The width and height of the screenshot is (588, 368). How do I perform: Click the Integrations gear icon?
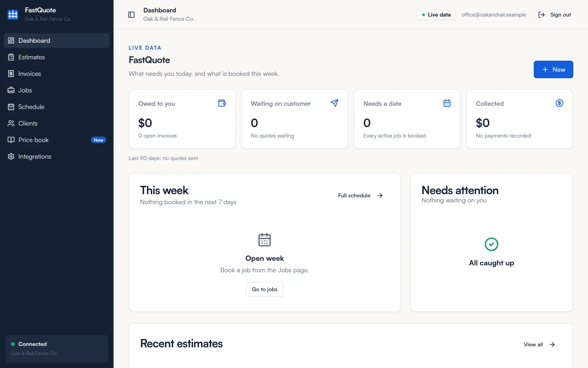11,156
